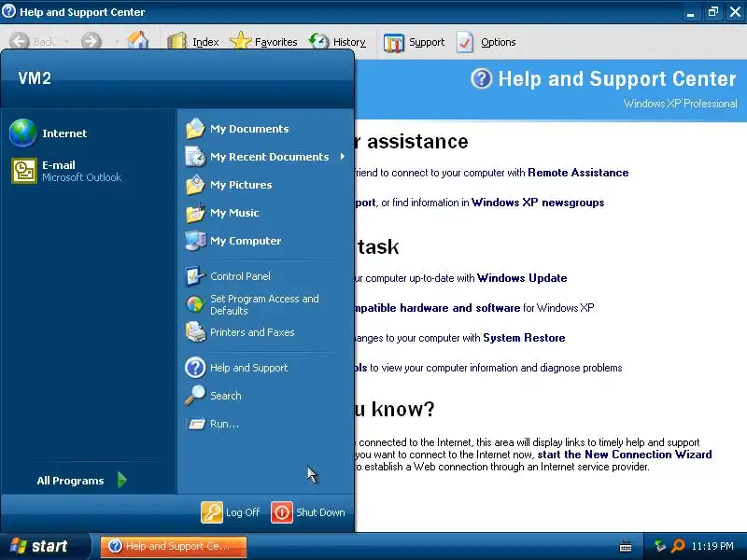Click the Favorites text label in toolbar
Screen dimensions: 747x560
[x=275, y=42]
